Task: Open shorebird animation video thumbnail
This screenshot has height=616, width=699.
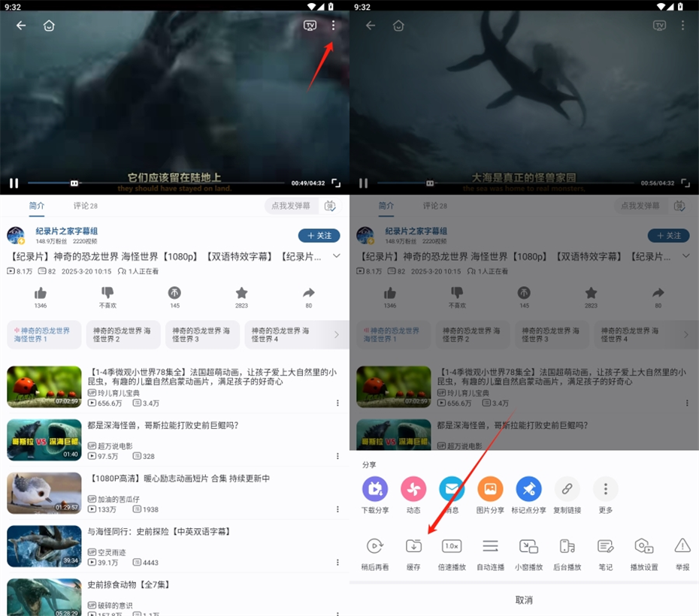Action: coord(44,493)
